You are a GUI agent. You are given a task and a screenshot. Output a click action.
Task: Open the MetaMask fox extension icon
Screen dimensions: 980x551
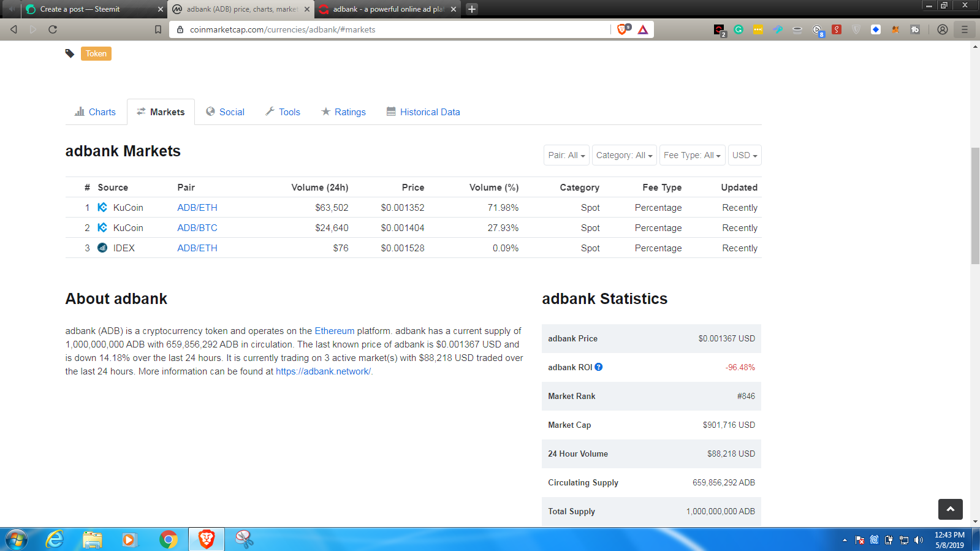coord(895,29)
